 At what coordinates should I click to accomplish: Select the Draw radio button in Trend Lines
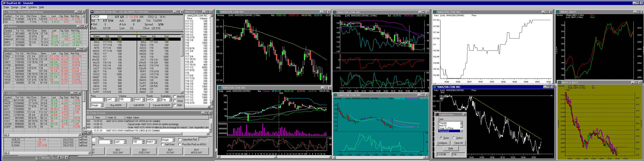point(441,138)
